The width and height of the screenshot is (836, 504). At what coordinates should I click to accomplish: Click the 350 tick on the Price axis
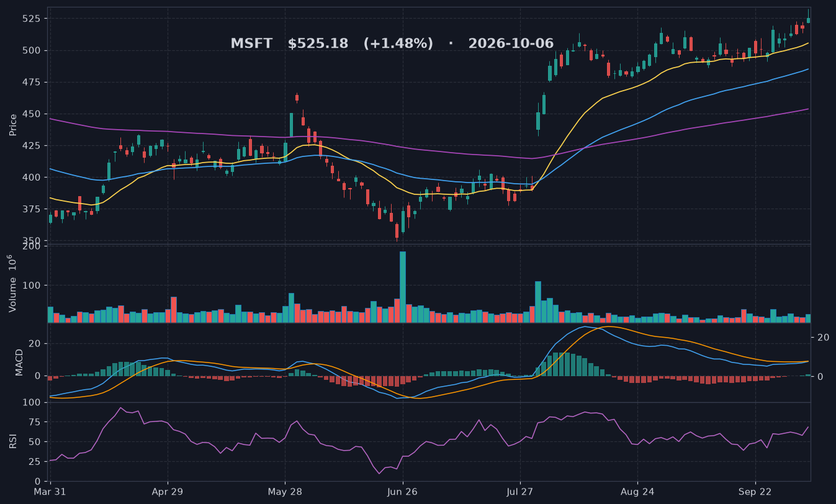coord(31,241)
